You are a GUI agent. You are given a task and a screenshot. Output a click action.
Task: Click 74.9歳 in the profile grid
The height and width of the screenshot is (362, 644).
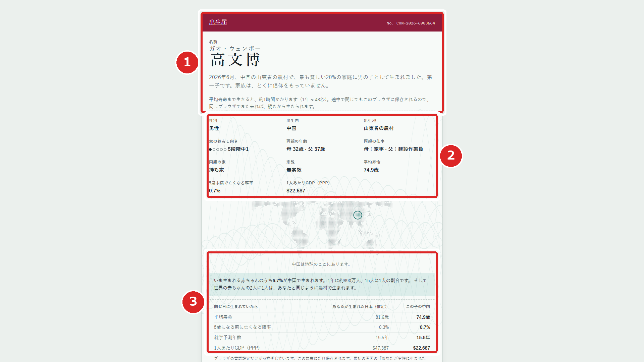(371, 170)
